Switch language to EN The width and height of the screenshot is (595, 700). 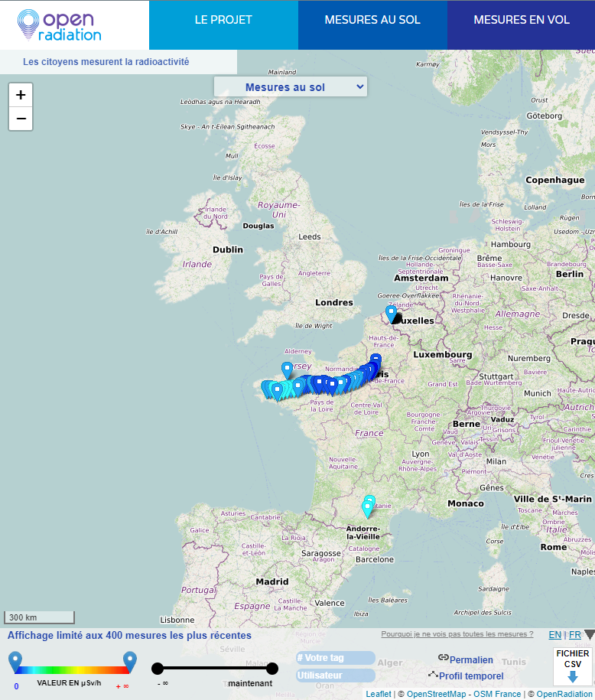(x=554, y=635)
